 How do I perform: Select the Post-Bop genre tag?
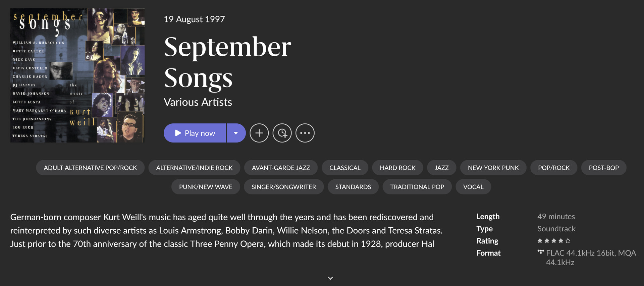(x=604, y=168)
